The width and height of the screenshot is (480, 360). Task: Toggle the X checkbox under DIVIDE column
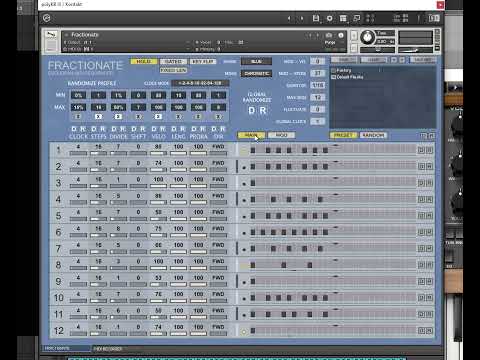pyautogui.click(x=118, y=117)
